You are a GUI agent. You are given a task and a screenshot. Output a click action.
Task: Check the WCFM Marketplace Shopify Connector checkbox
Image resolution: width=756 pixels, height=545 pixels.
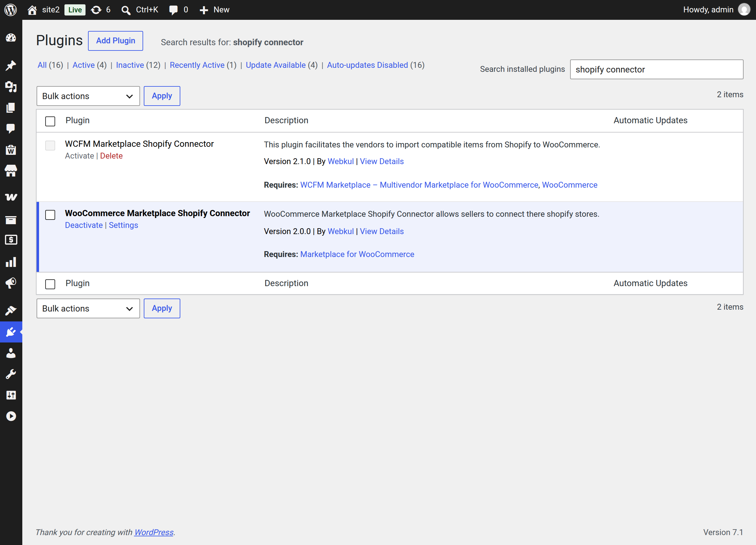coord(50,145)
